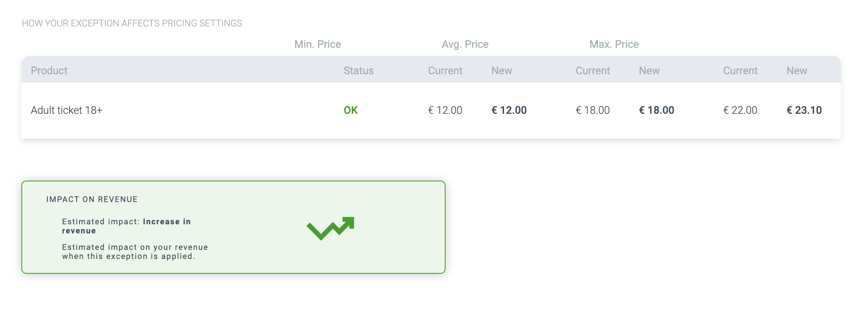Select the Adult ticket 18+ product row
This screenshot has height=315, width=868.
coord(67,110)
